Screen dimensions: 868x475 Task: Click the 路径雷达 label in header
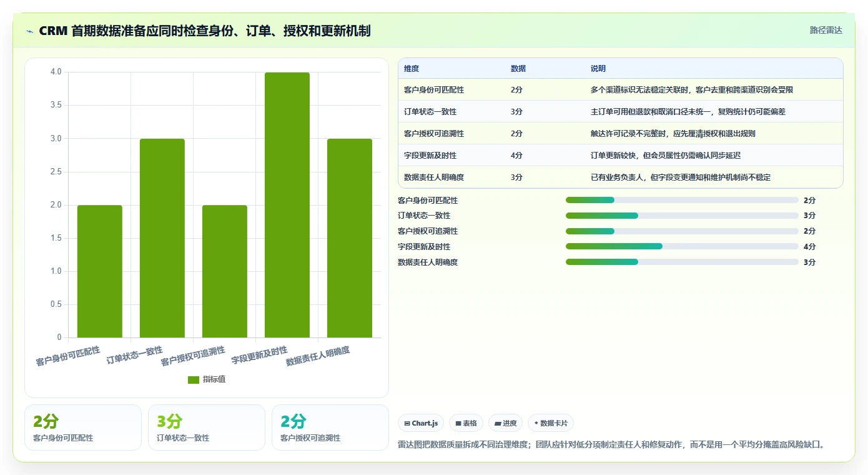point(826,30)
